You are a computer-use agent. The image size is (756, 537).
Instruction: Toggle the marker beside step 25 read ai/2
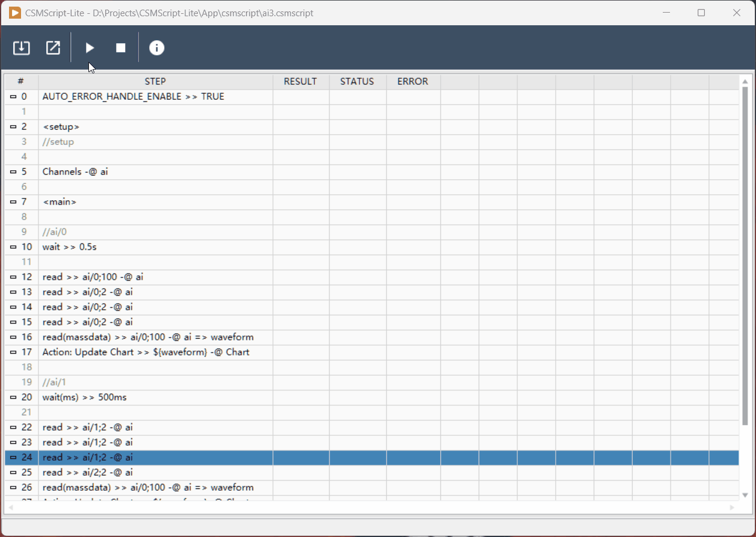tap(13, 472)
